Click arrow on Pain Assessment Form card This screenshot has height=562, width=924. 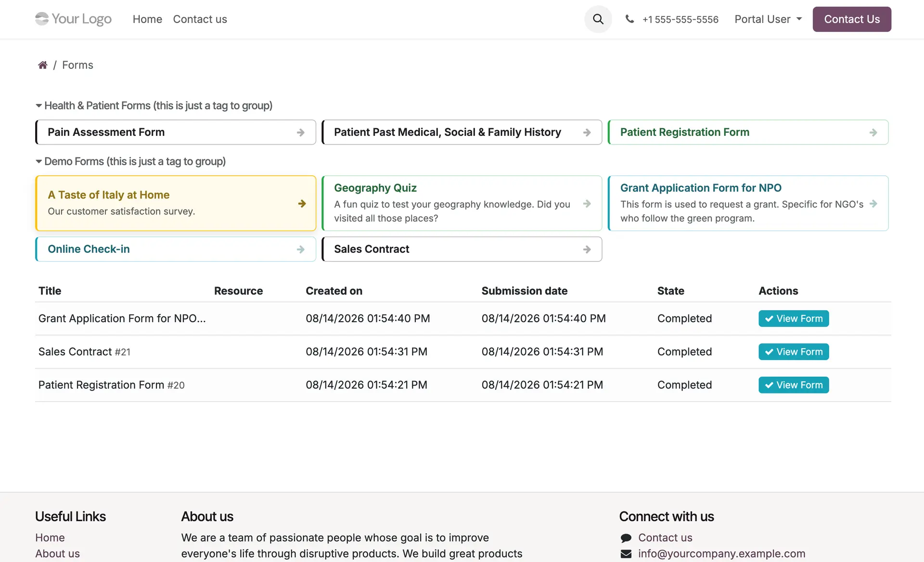301,132
